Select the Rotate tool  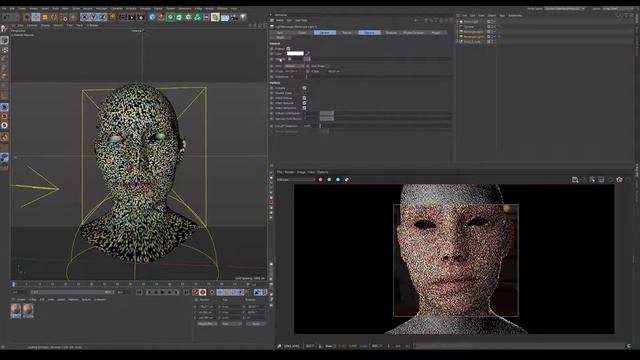coord(54,17)
